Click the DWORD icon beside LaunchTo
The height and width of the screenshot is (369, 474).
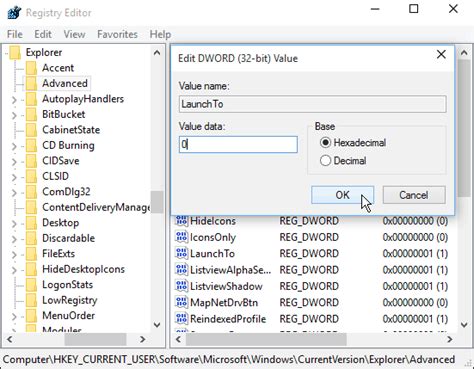(x=181, y=253)
